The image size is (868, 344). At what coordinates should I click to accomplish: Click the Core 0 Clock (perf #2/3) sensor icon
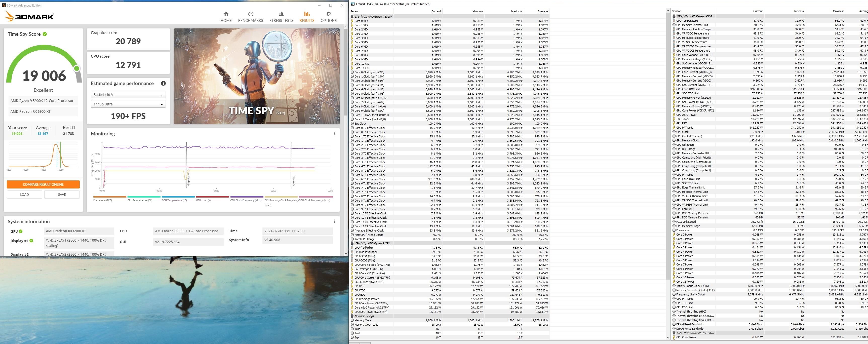[352, 72]
